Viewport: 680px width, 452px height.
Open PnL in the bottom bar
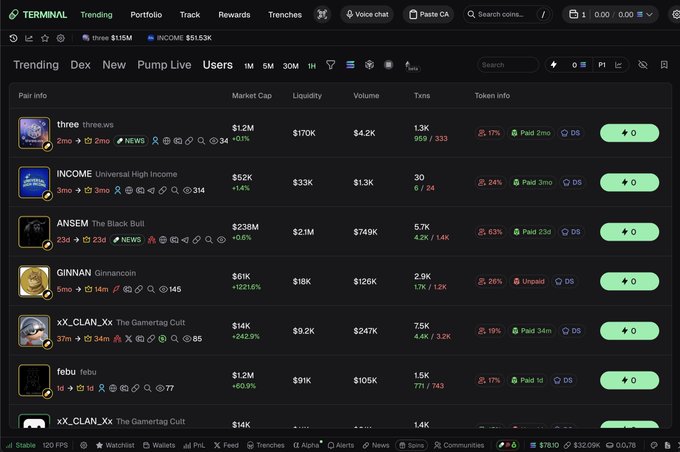tap(194, 445)
